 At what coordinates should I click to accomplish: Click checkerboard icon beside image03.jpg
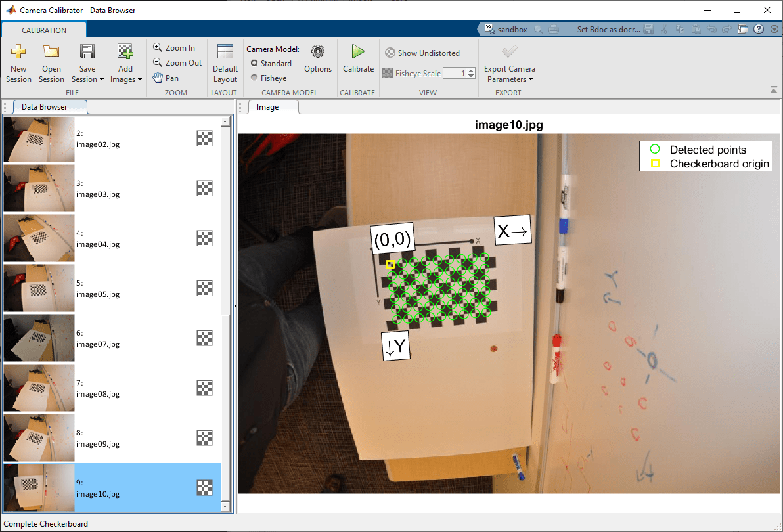click(x=205, y=188)
